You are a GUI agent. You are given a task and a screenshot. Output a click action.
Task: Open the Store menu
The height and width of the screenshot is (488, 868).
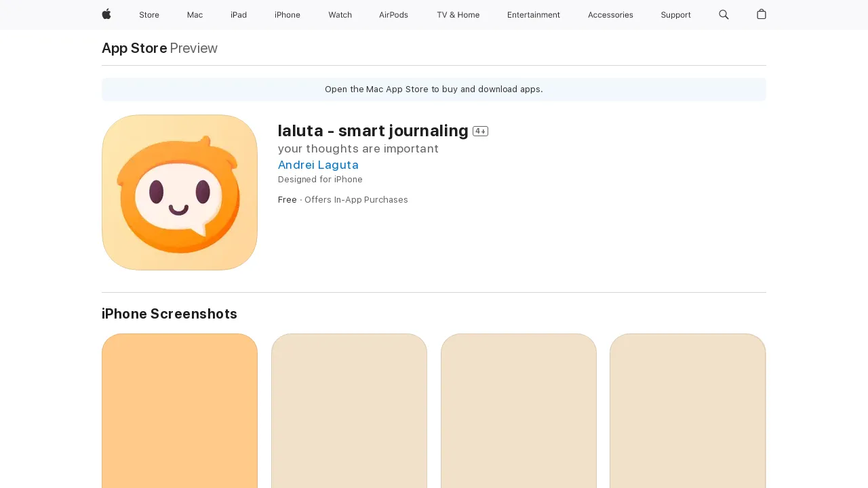point(149,15)
